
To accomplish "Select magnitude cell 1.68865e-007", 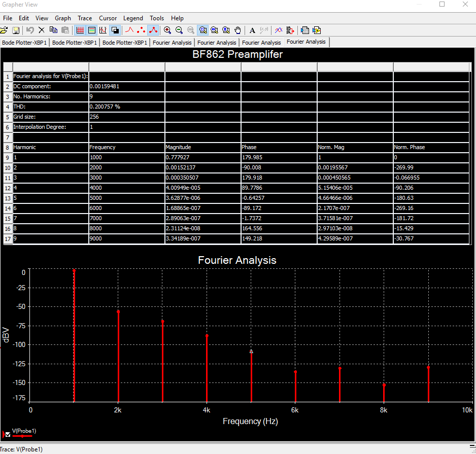I will 203,208.
